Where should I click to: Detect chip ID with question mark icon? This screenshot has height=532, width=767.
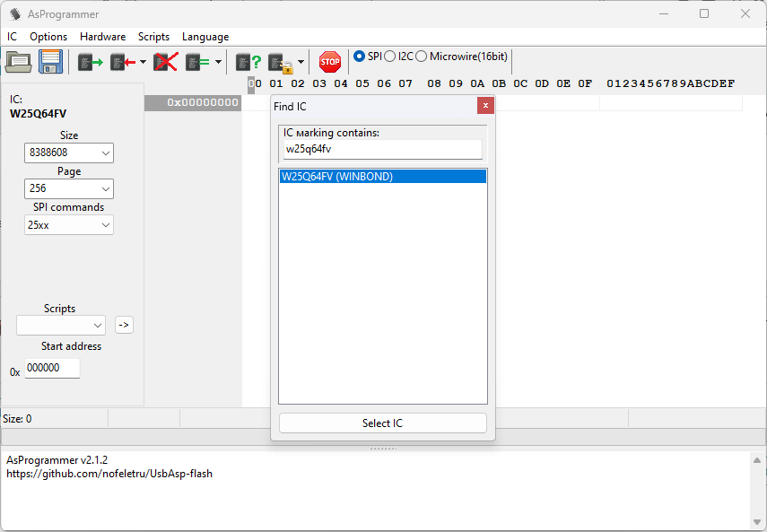(249, 62)
